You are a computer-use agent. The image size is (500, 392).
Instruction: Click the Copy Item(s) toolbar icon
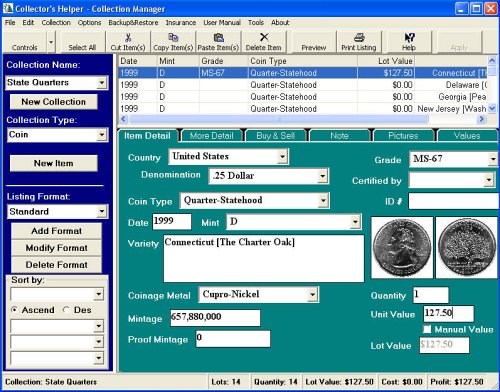point(173,37)
